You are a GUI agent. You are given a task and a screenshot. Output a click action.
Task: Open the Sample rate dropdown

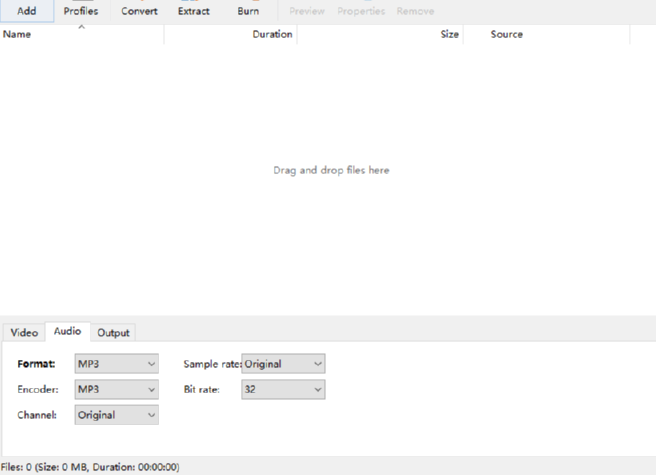(283, 364)
